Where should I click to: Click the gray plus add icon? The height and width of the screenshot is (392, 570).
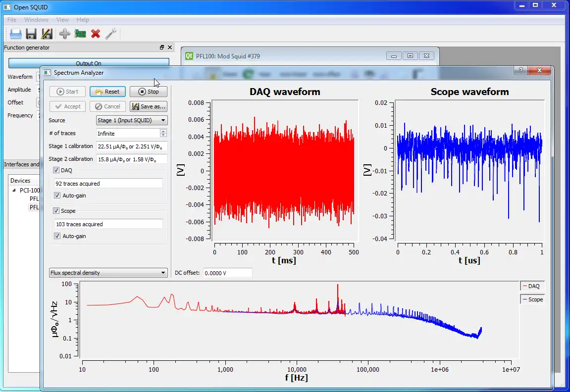64,34
